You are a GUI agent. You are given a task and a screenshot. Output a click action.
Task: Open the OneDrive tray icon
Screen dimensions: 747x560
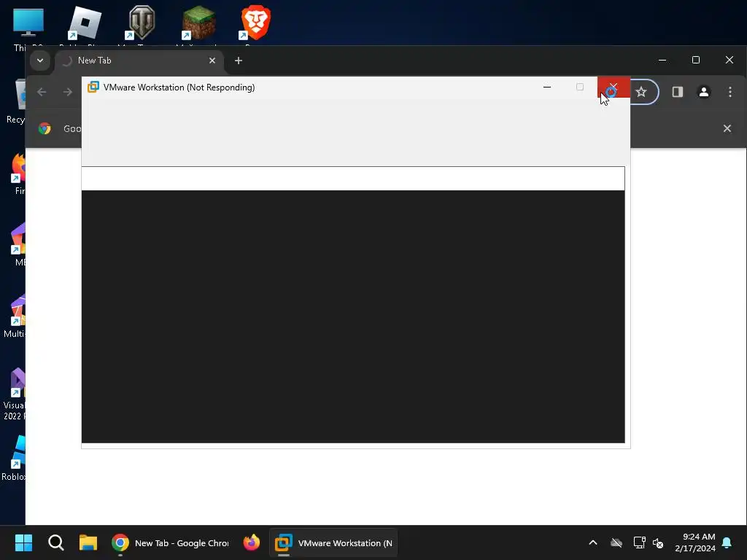616,542
